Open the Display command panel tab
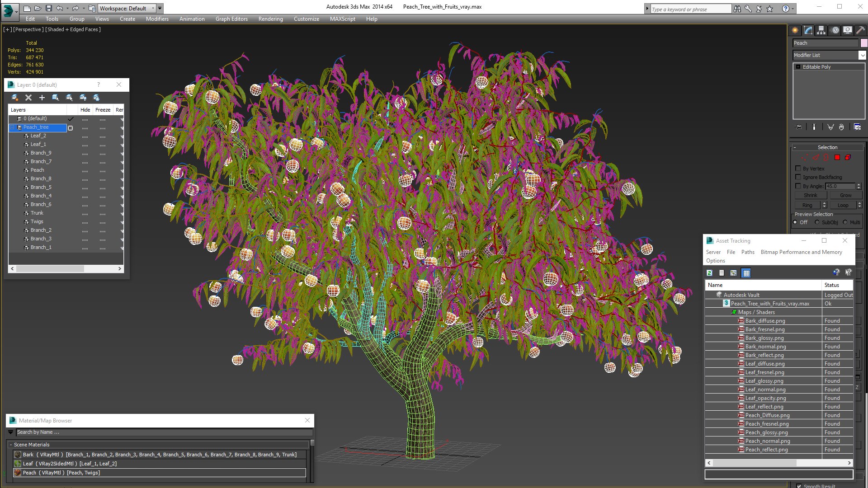The height and width of the screenshot is (488, 868). click(x=848, y=30)
